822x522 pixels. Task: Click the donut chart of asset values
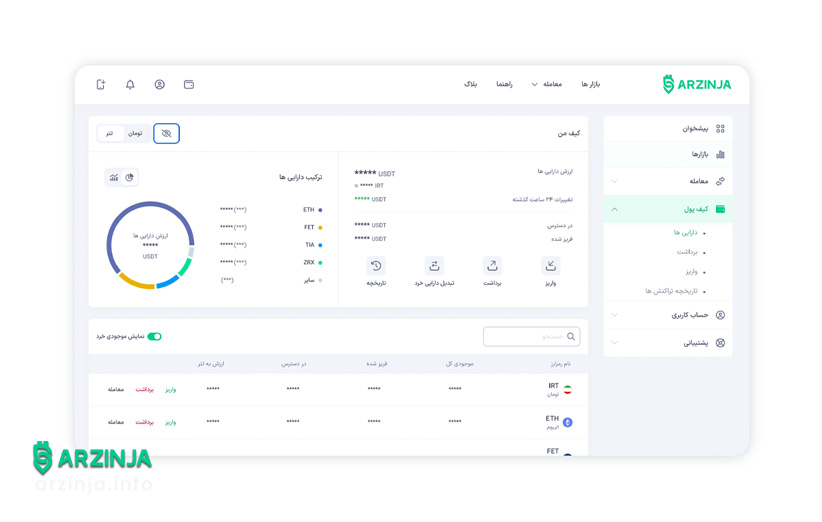pos(150,245)
